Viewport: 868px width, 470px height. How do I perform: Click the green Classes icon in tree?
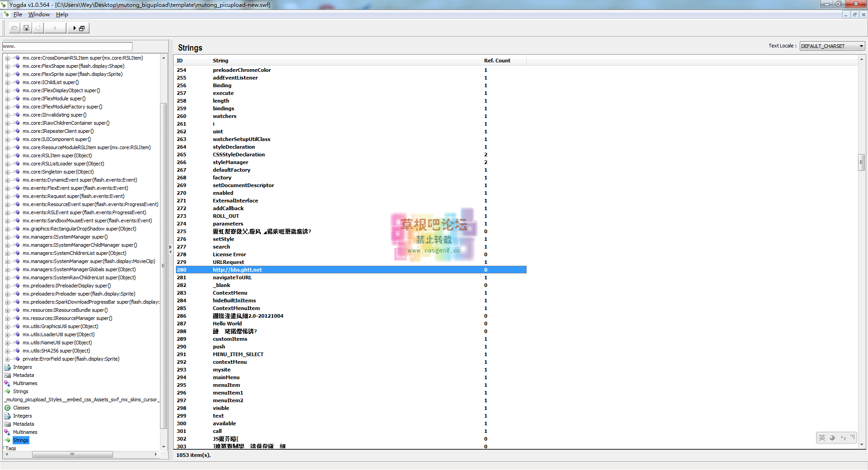click(8, 408)
